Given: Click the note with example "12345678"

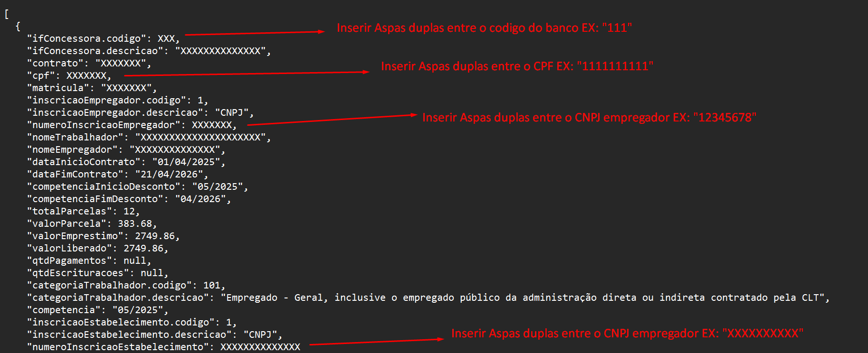Looking at the screenshot, I should coord(589,118).
